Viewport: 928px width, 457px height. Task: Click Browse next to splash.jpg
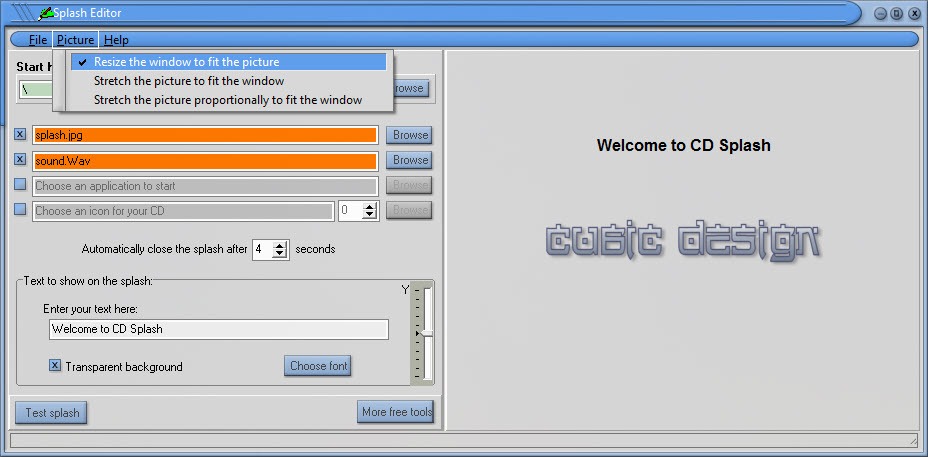coord(410,135)
